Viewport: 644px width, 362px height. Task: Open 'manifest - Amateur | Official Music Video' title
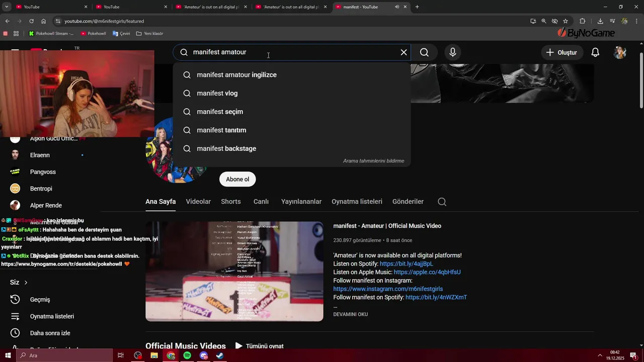pyautogui.click(x=387, y=226)
